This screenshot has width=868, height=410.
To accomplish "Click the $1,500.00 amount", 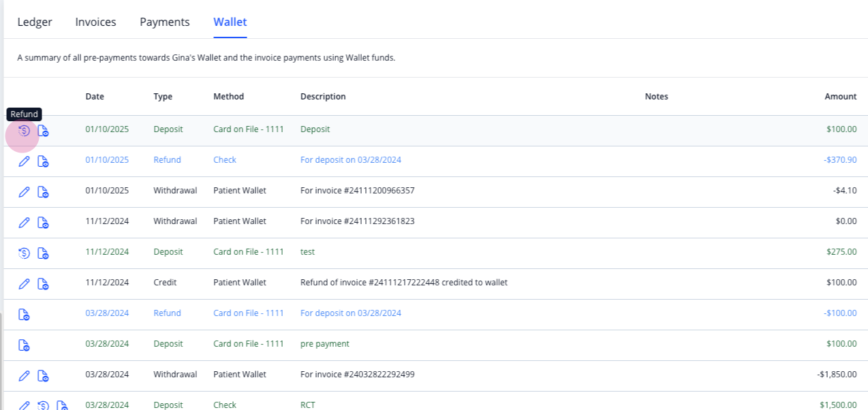I will point(838,405).
